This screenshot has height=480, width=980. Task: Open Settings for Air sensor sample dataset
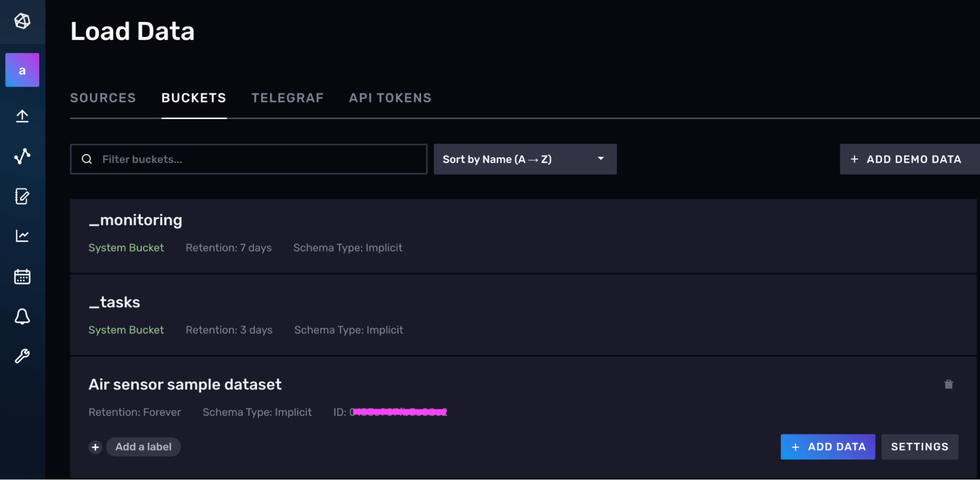tap(919, 447)
